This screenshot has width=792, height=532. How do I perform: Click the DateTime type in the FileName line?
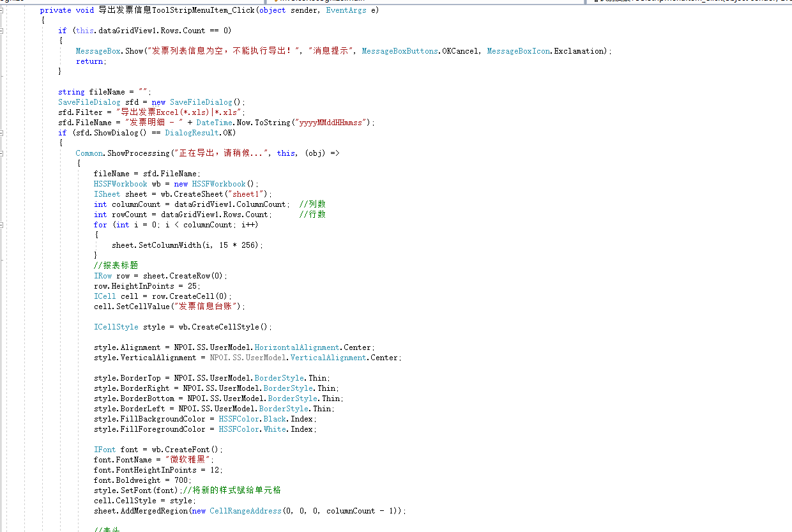tap(214, 123)
